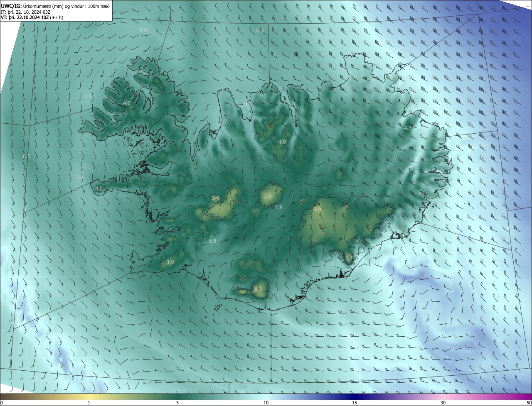Click the 6.9 value north of Iceland
This screenshot has height=406, width=532.
point(260,31)
